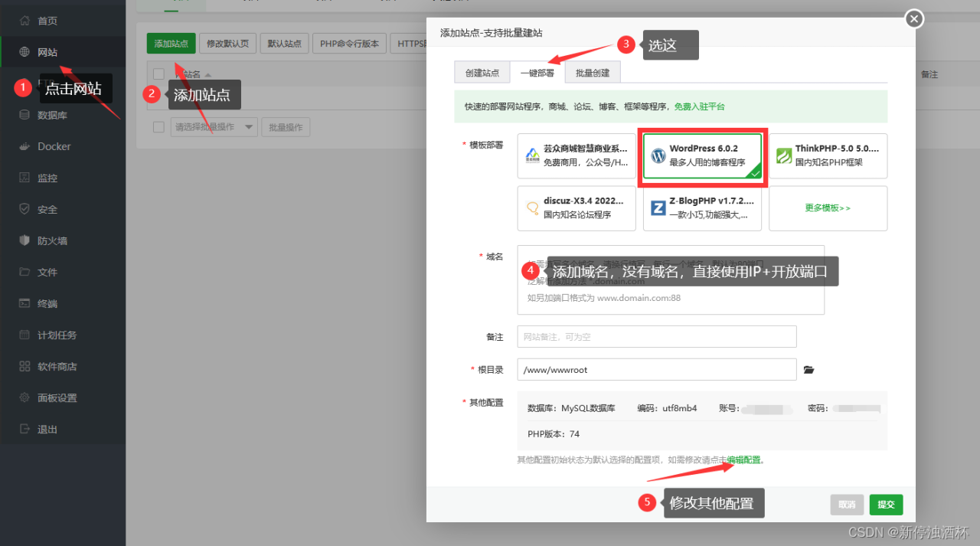Click the logout icon (退出) in sidebar
This screenshot has height=546, width=980.
point(24,429)
